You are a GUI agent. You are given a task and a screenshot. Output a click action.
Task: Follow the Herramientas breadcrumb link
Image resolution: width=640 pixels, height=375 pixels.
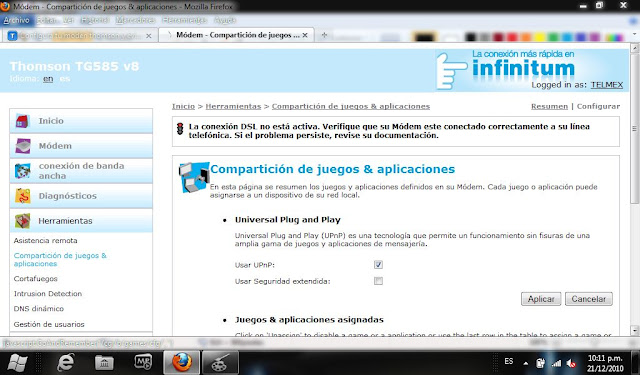tap(233, 107)
